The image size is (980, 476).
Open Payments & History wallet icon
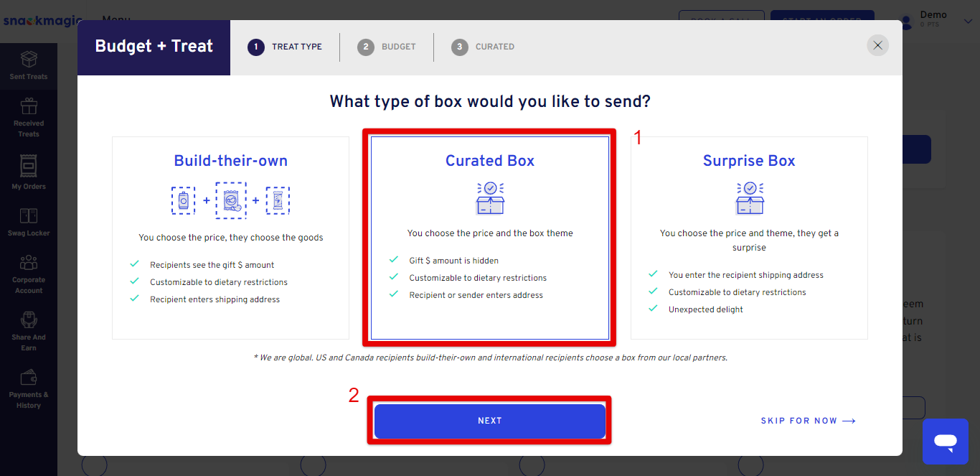29,377
